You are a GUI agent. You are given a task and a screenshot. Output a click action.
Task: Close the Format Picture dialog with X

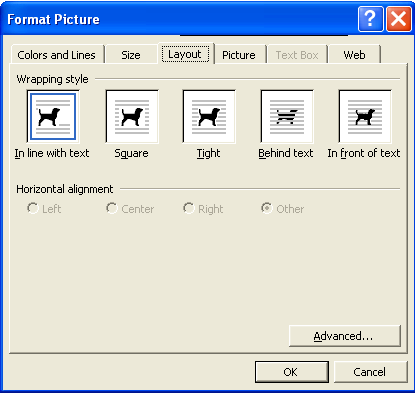399,19
